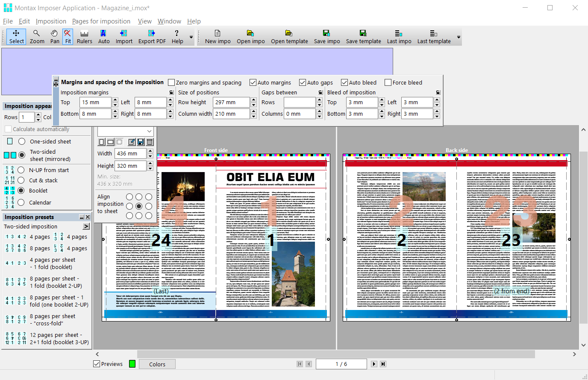
Task: Click the Save template icon
Action: (x=363, y=37)
